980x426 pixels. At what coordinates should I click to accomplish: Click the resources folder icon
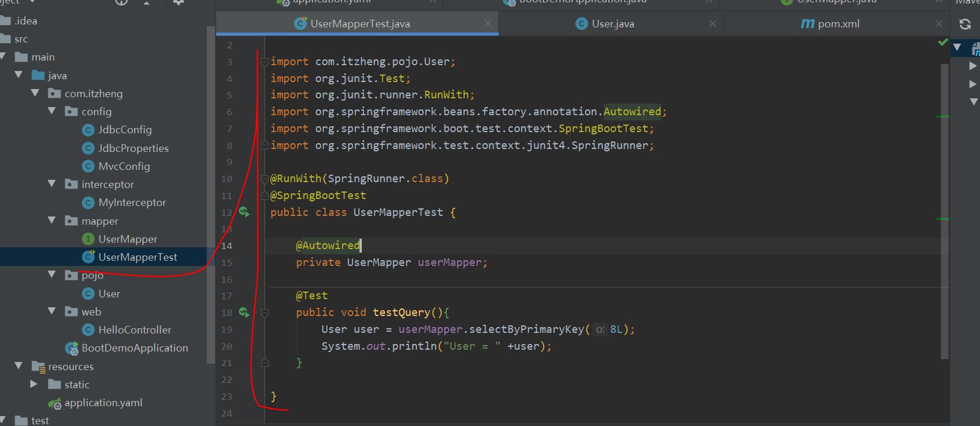[x=38, y=367]
